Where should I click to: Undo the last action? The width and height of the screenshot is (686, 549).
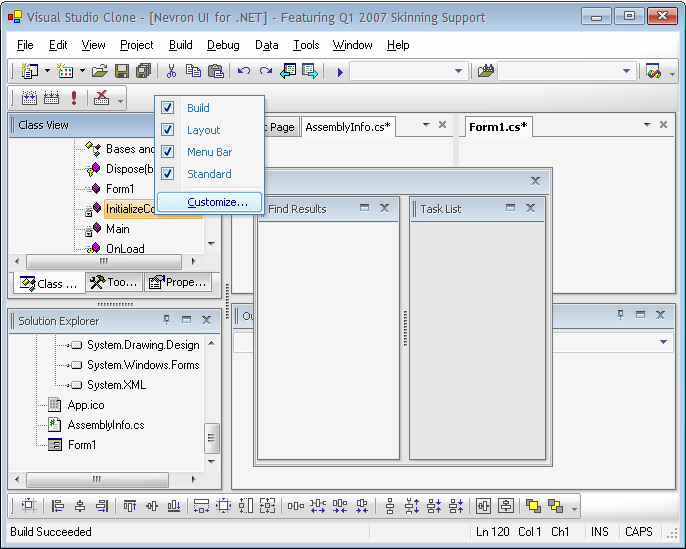coord(244,71)
